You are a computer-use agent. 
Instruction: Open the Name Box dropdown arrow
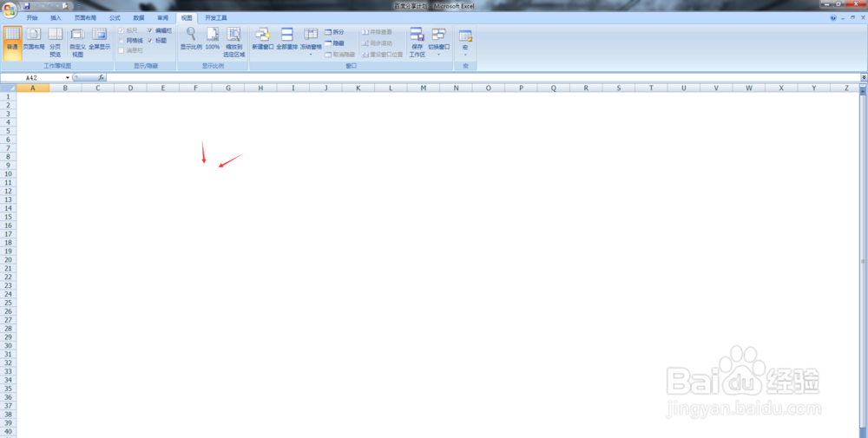68,77
